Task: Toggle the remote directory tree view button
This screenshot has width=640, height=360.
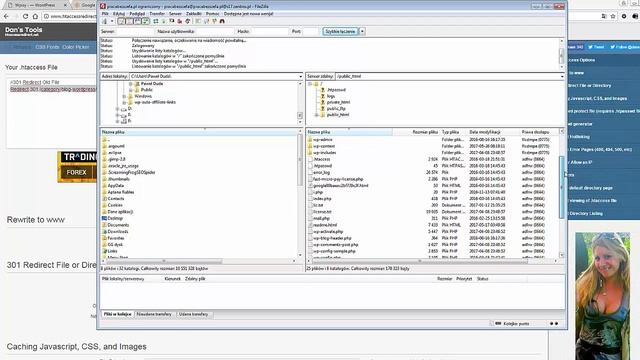Action: coord(138,21)
